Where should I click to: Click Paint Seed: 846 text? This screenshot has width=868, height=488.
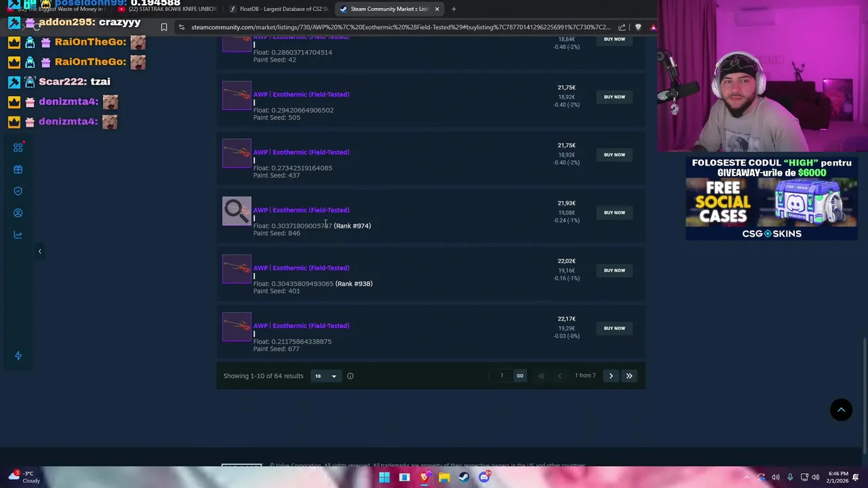(277, 233)
